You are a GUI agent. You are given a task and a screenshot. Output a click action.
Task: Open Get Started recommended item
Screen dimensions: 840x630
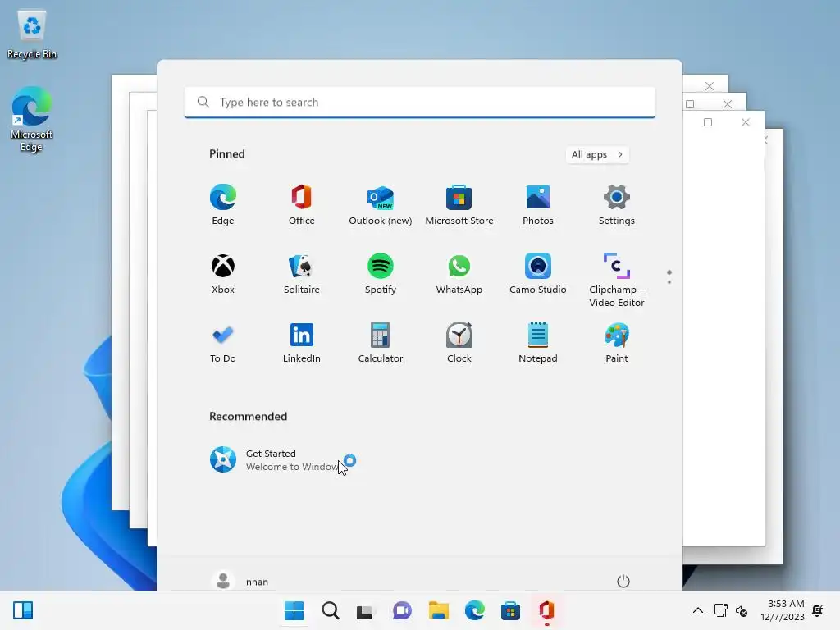pyautogui.click(x=279, y=459)
